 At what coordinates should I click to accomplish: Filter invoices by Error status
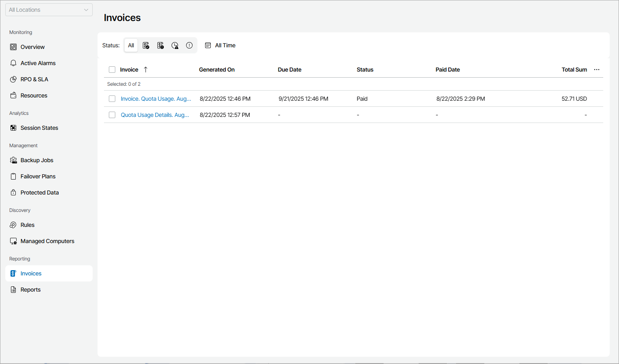tap(189, 45)
